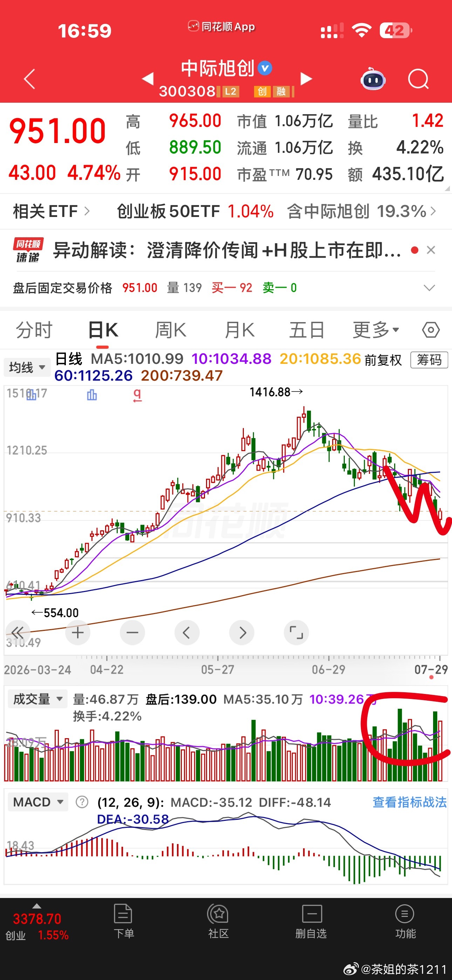
Task: Open 社区 community icon
Action: pos(218,921)
